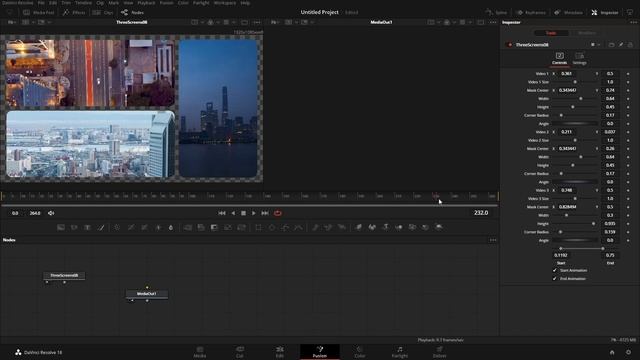This screenshot has width=640, height=360.
Task: Toggle keyframe for Video 2 Size
Action: 628,140
